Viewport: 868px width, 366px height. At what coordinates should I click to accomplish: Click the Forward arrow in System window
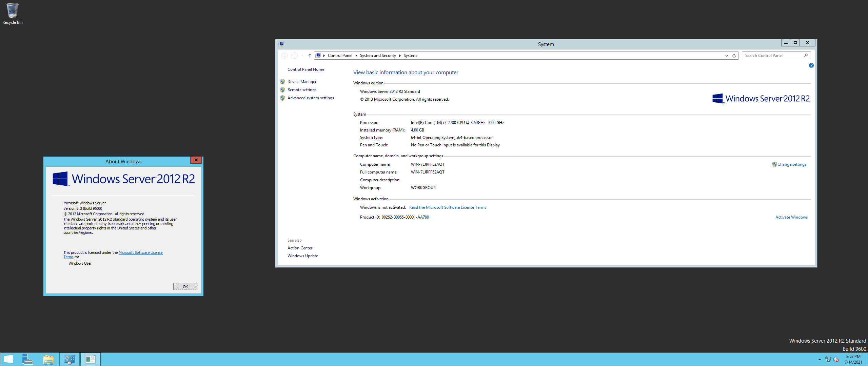pos(294,56)
